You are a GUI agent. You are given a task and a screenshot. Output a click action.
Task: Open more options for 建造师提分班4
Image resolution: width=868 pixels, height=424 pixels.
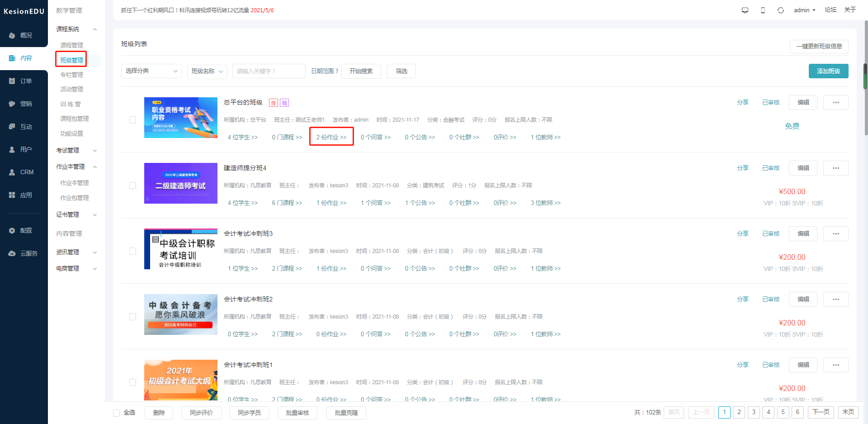(836, 168)
